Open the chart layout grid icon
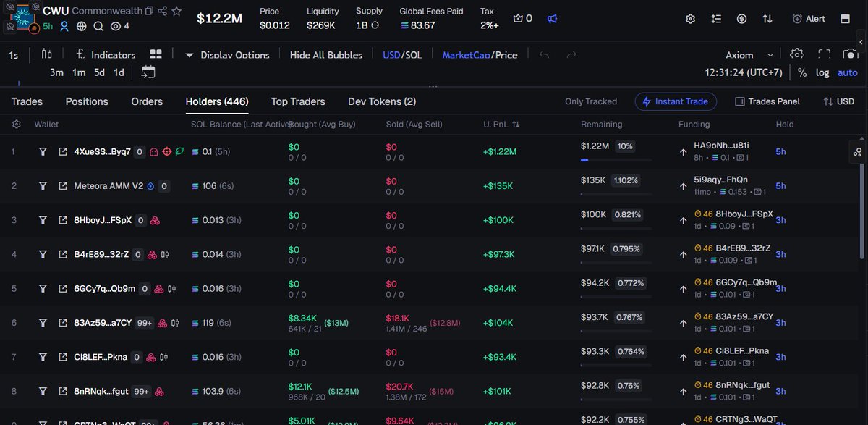This screenshot has width=868, height=425. point(156,54)
